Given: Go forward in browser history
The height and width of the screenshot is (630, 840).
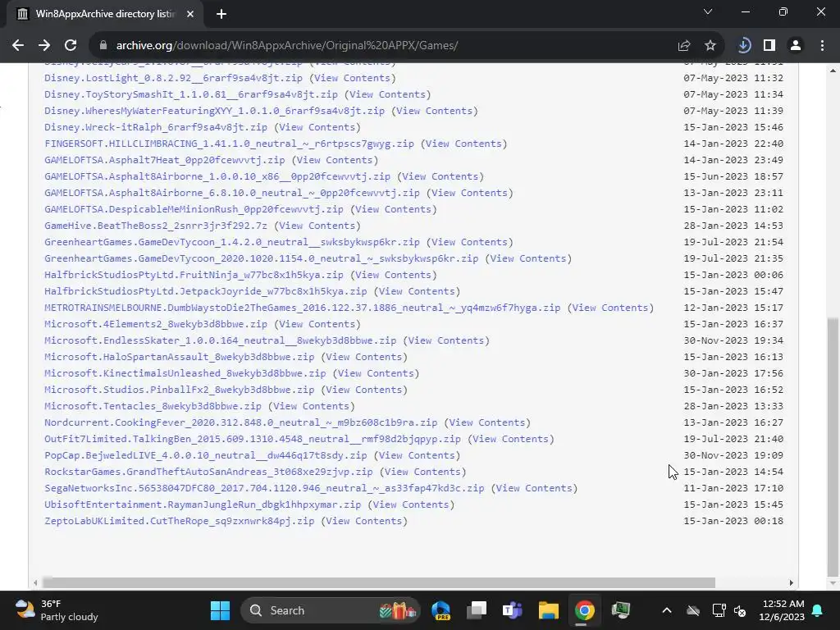Looking at the screenshot, I should (44, 46).
